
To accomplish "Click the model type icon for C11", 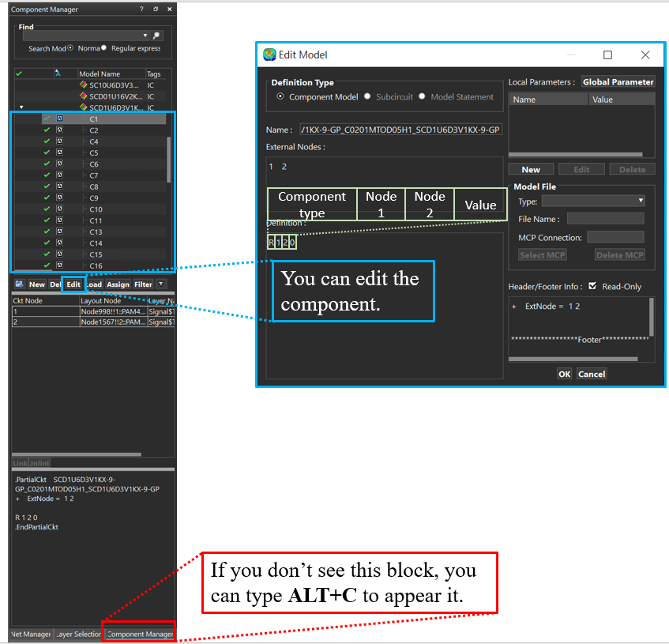I will [x=60, y=220].
